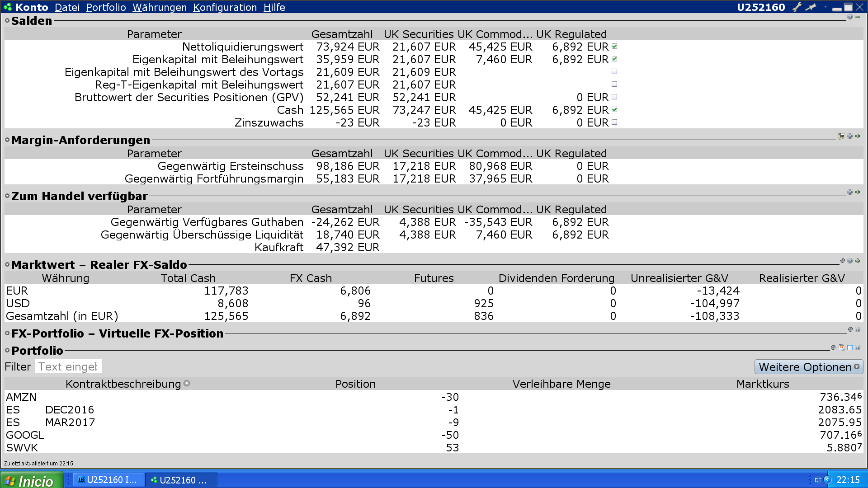Click the pushpin icon in title bar

(811, 7)
